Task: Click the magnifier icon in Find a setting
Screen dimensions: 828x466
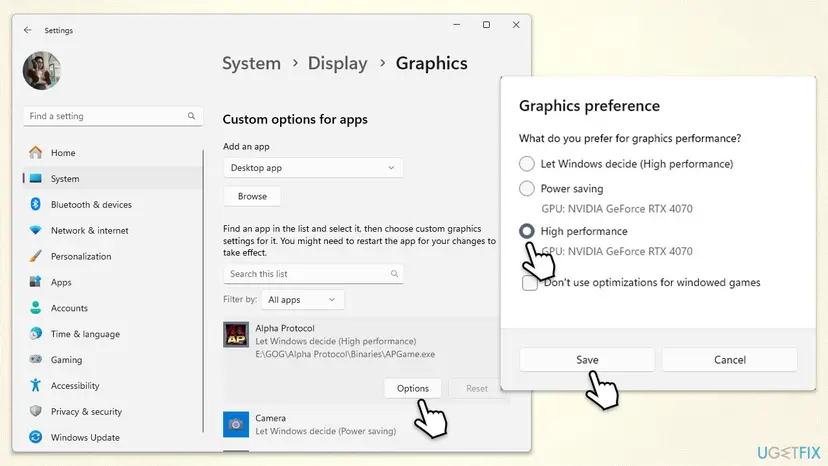Action: [191, 116]
